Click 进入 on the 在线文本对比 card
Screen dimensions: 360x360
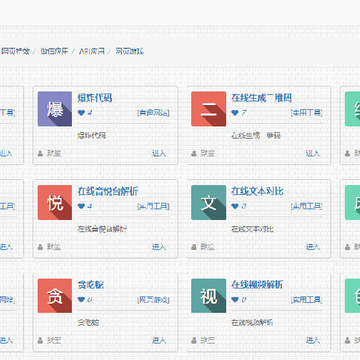click(x=313, y=247)
